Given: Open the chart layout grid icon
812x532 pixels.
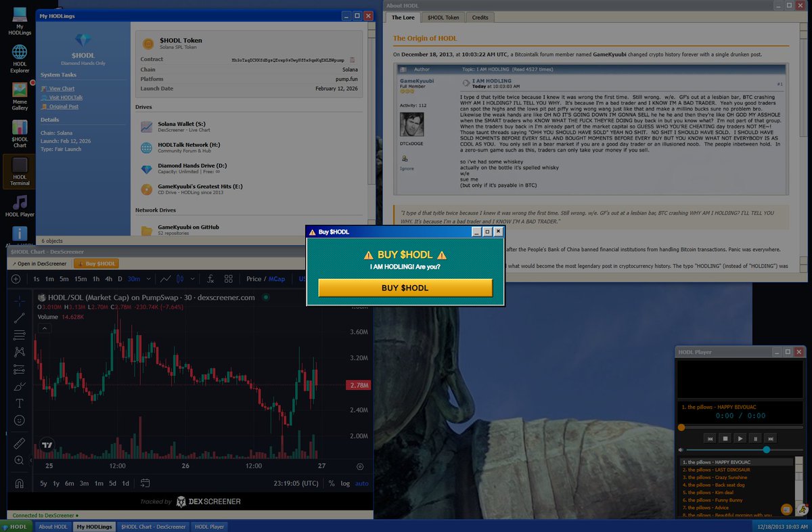Looking at the screenshot, I should (x=229, y=279).
